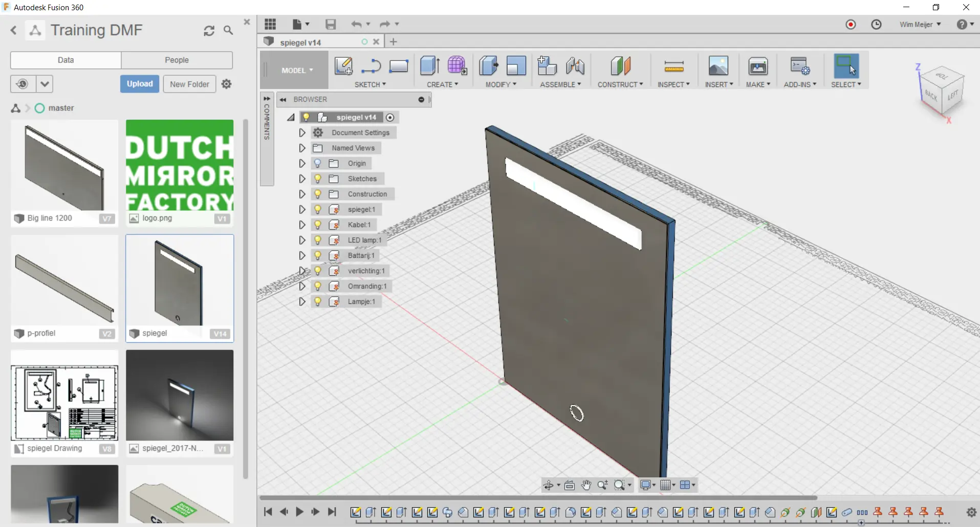This screenshot has width=980, height=527.
Task: Toggle visibility bulb of Origin folder
Action: [318, 163]
